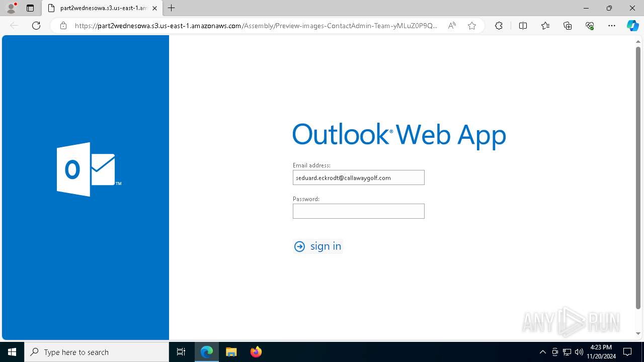Click the Email address label
The width and height of the screenshot is (644, 362).
coord(311,165)
